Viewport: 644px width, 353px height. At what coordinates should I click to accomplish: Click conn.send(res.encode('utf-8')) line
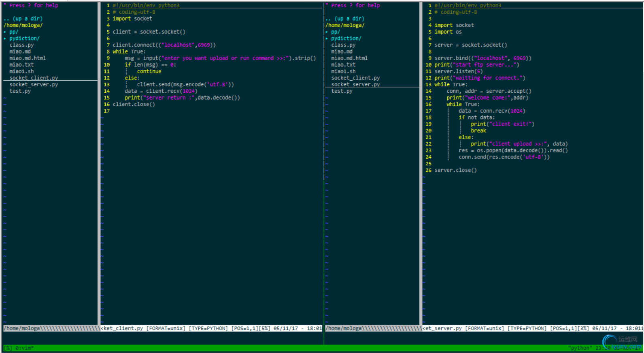pos(504,157)
